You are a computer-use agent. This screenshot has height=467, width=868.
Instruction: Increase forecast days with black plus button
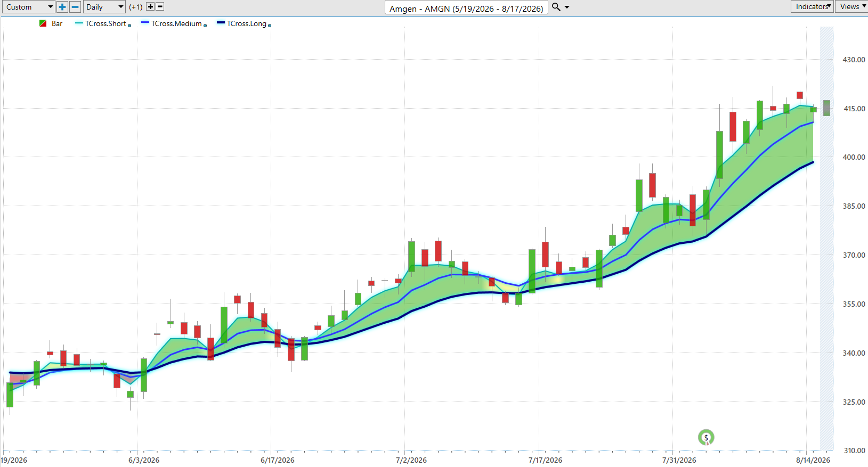tap(150, 7)
